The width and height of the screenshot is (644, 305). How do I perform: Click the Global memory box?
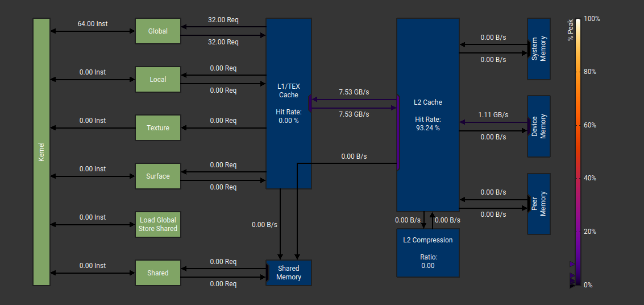click(x=158, y=31)
